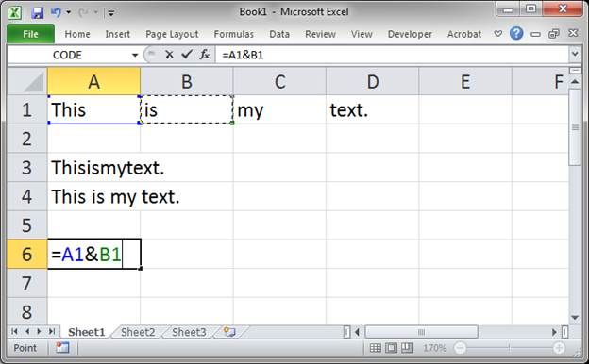The height and width of the screenshot is (364, 589).
Task: Click the horizontal split box above the scrollbar
Action: tap(575, 71)
